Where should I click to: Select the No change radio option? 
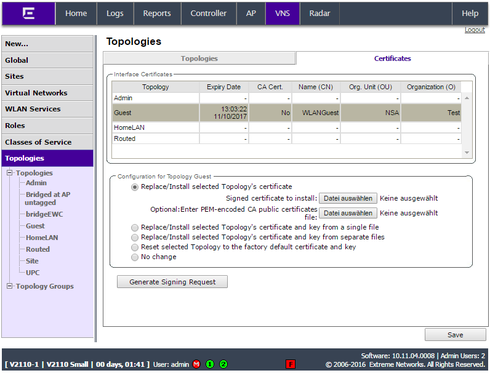pyautogui.click(x=135, y=257)
